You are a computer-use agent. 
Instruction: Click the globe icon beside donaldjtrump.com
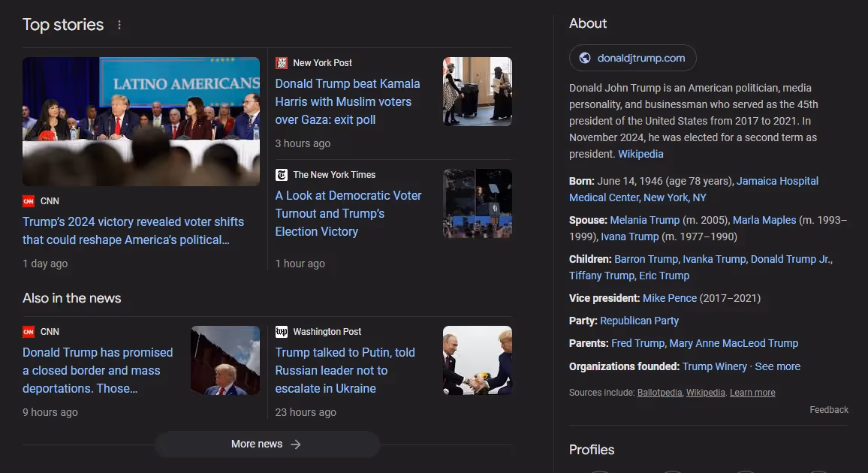pyautogui.click(x=585, y=58)
